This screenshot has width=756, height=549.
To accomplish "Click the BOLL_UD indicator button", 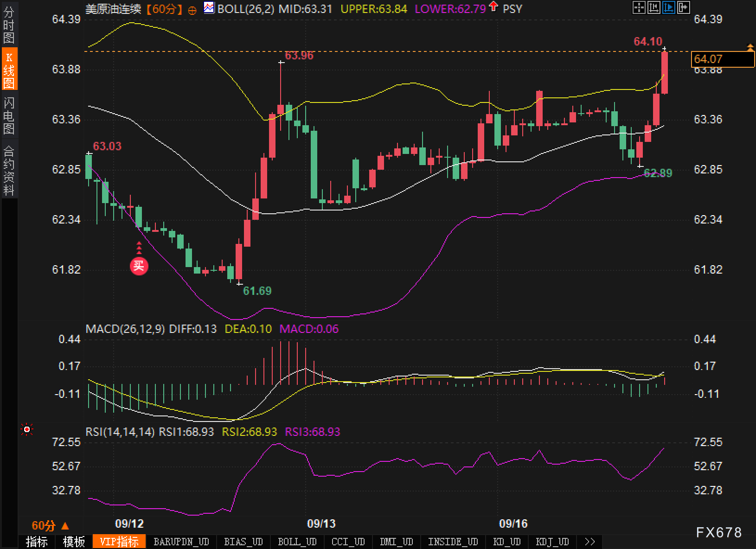I will tap(297, 542).
